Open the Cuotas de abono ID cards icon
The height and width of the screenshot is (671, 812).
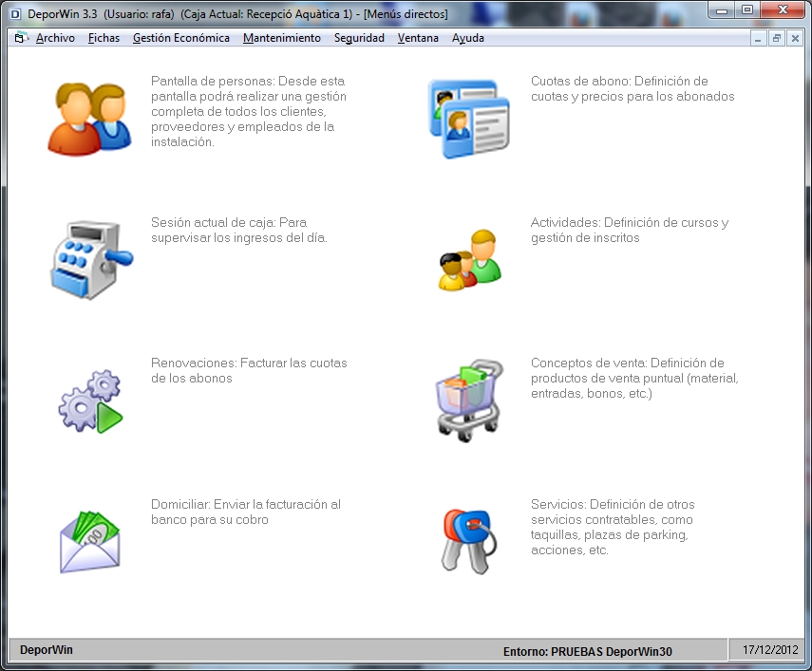click(469, 119)
